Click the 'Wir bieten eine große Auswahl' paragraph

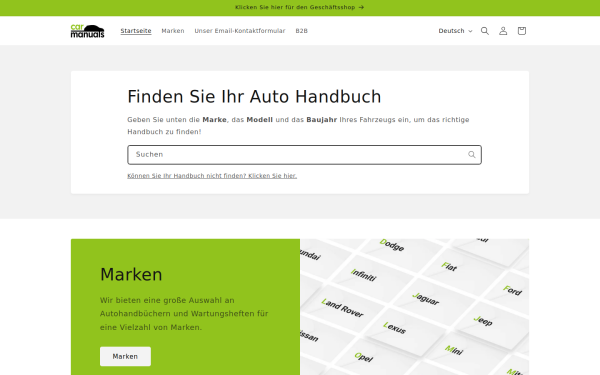coord(184,314)
